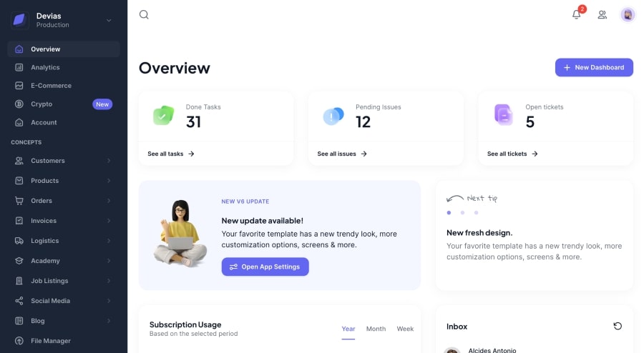Expand the Customers sidebar section
Image resolution: width=644 pixels, height=353 pixels.
click(63, 161)
